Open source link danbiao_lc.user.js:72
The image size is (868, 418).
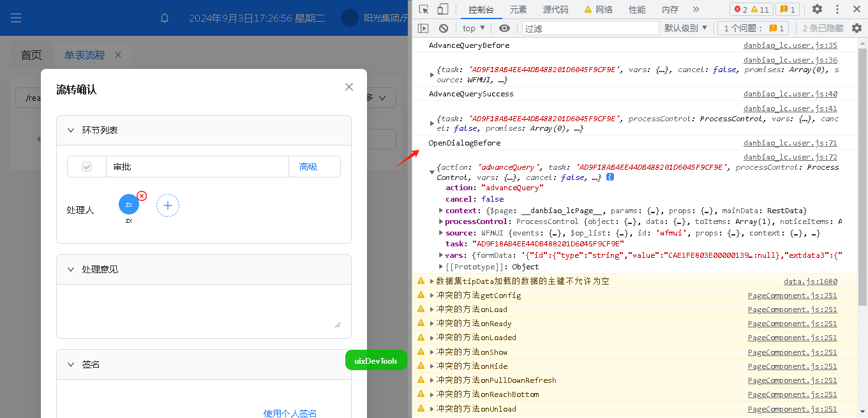click(x=790, y=157)
